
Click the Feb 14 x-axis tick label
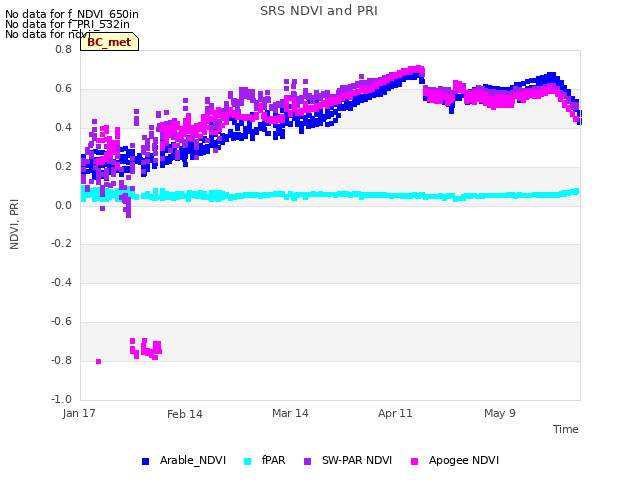point(184,414)
